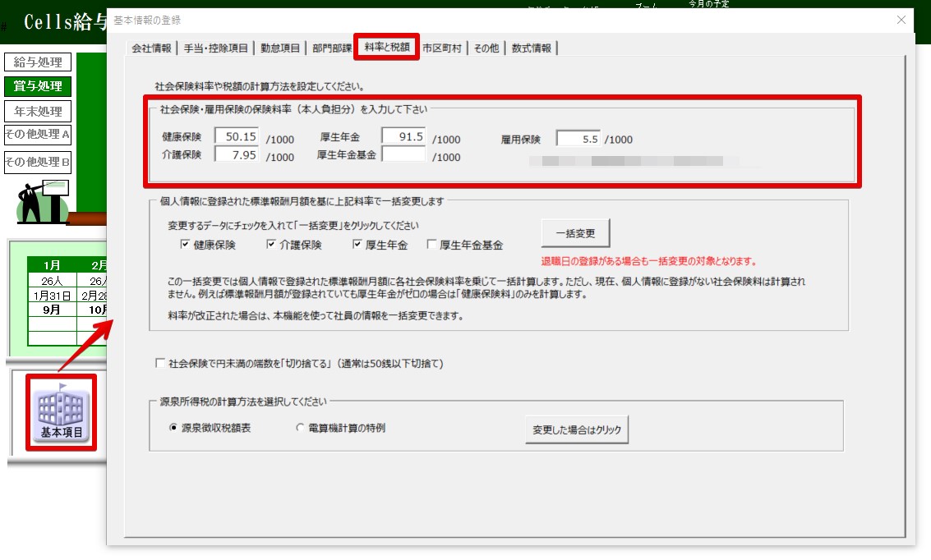Select the 勤怠項目 tab
Screen dimensions: 931x560
click(x=280, y=48)
